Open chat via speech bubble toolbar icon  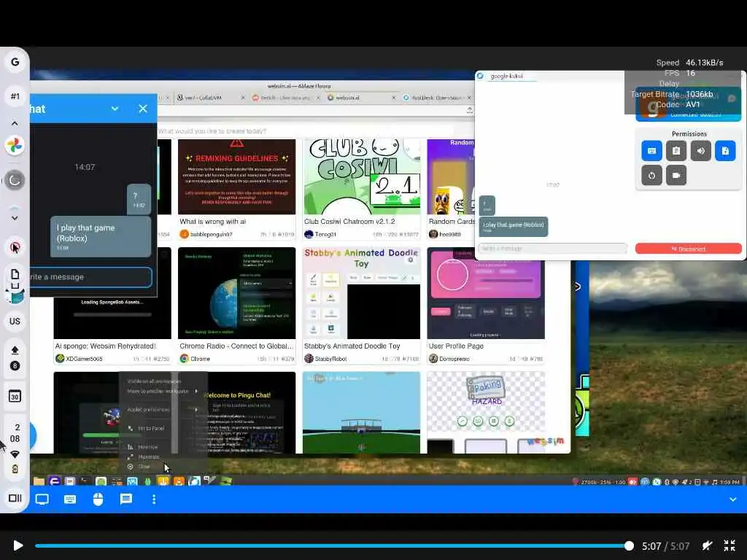125,499
